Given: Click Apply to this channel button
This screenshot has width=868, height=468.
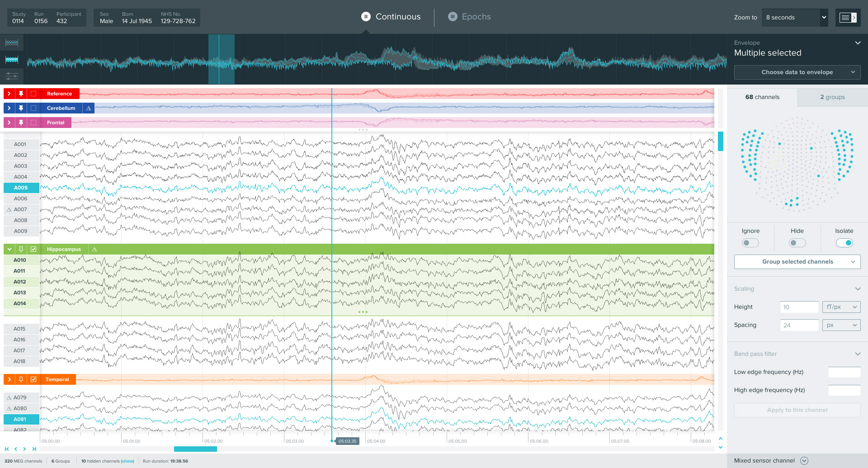Looking at the screenshot, I should (797, 410).
